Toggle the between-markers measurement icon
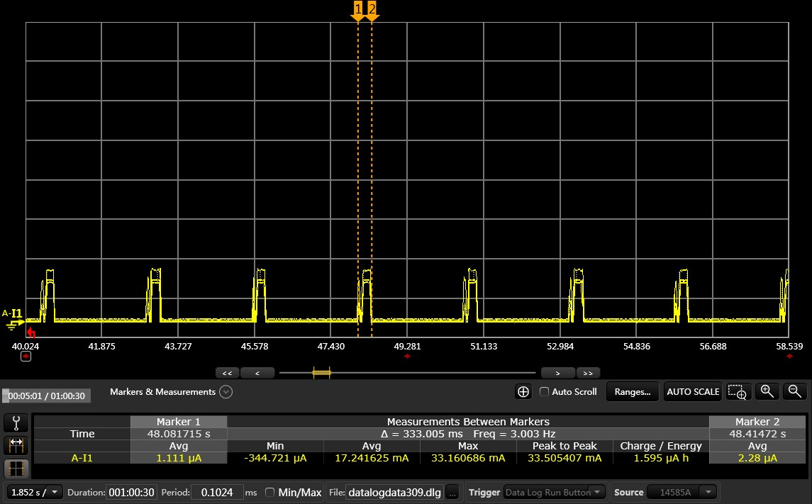 16,444
